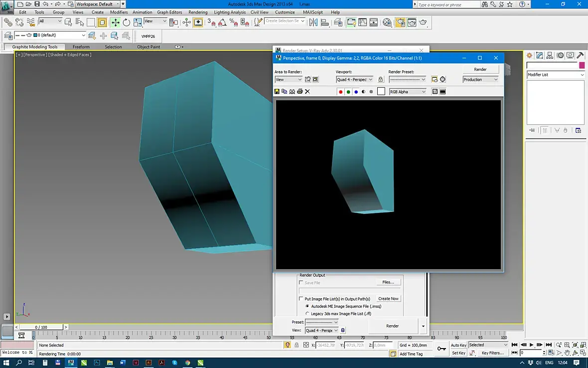The height and width of the screenshot is (368, 588).
Task: Click the magenta object color swatch
Action: tap(582, 65)
